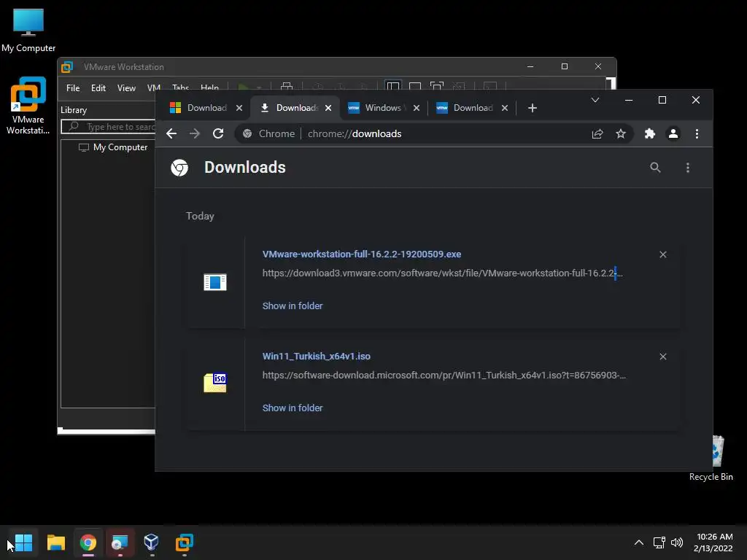
Task: Click the Today date heading
Action: [x=200, y=216]
